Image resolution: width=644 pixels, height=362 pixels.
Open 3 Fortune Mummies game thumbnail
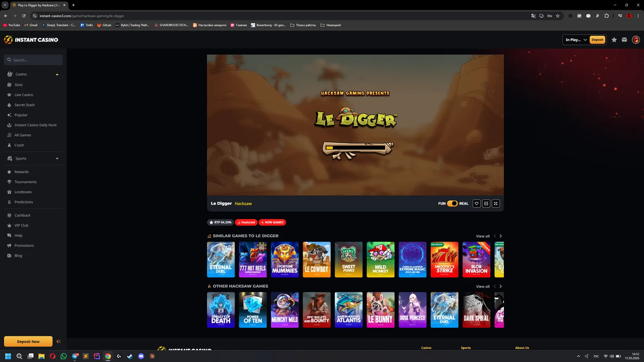[x=285, y=259]
